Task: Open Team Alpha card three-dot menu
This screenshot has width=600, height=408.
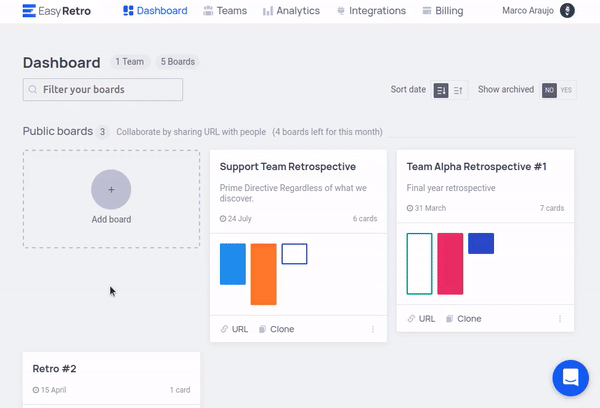Action: (x=560, y=319)
